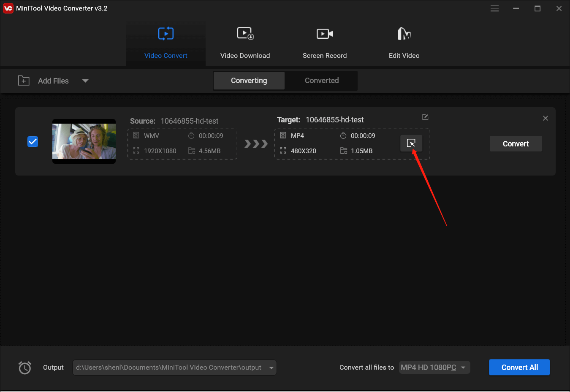Click source resolution 1920X1080
Image resolution: width=570 pixels, height=392 pixels.
tap(160, 151)
